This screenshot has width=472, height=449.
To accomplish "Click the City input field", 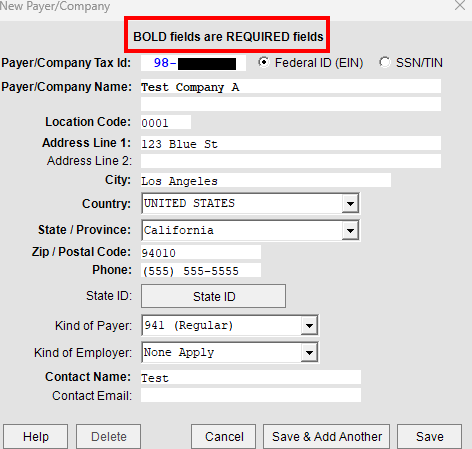I will click(x=266, y=180).
